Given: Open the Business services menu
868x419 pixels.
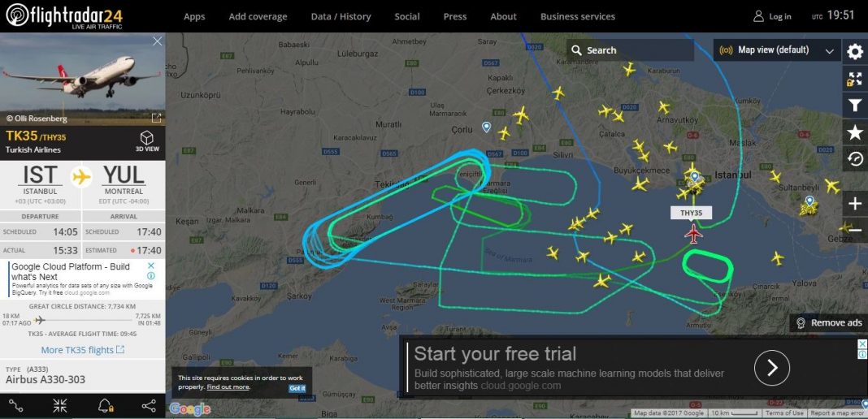Looking at the screenshot, I should pyautogui.click(x=577, y=16).
